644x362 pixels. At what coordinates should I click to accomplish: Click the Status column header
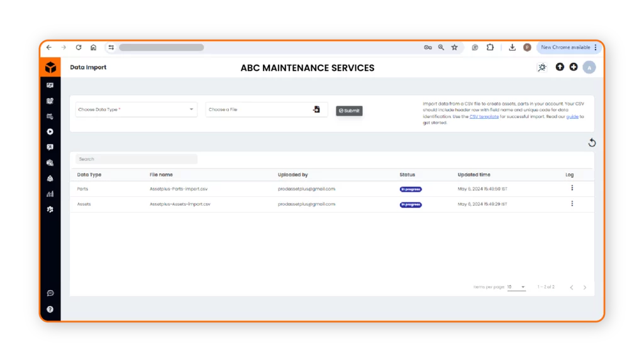(408, 175)
